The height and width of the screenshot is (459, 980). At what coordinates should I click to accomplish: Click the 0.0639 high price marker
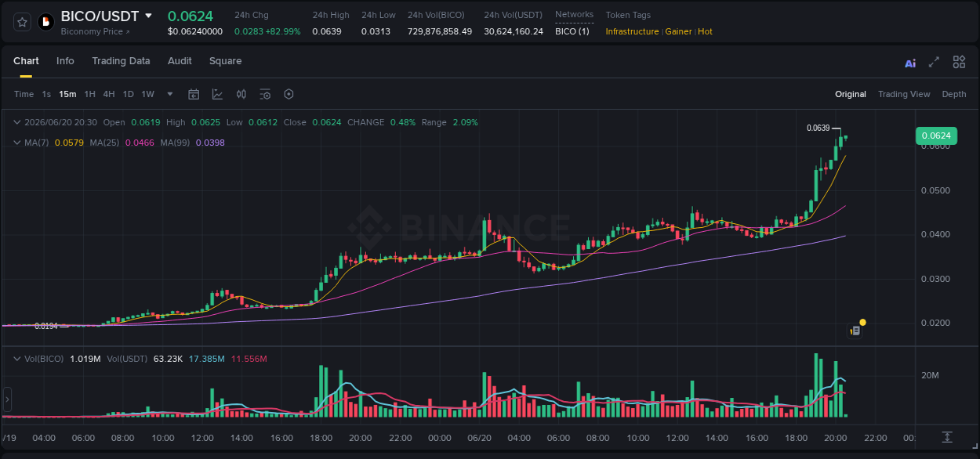pyautogui.click(x=818, y=128)
